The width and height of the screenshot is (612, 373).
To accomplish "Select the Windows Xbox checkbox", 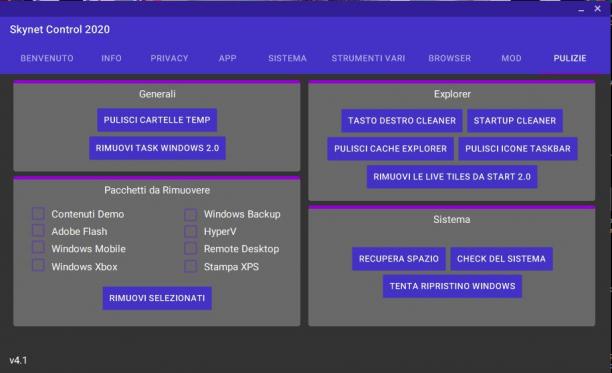I will coord(38,266).
